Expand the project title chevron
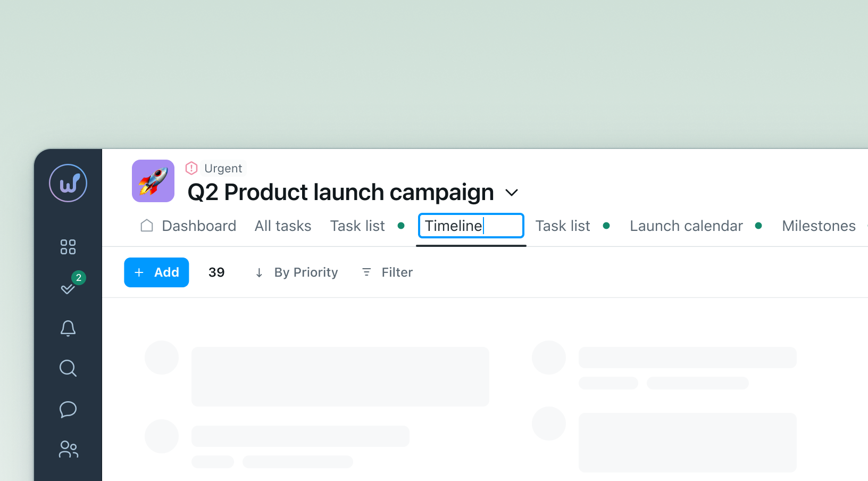868x481 pixels. (512, 193)
